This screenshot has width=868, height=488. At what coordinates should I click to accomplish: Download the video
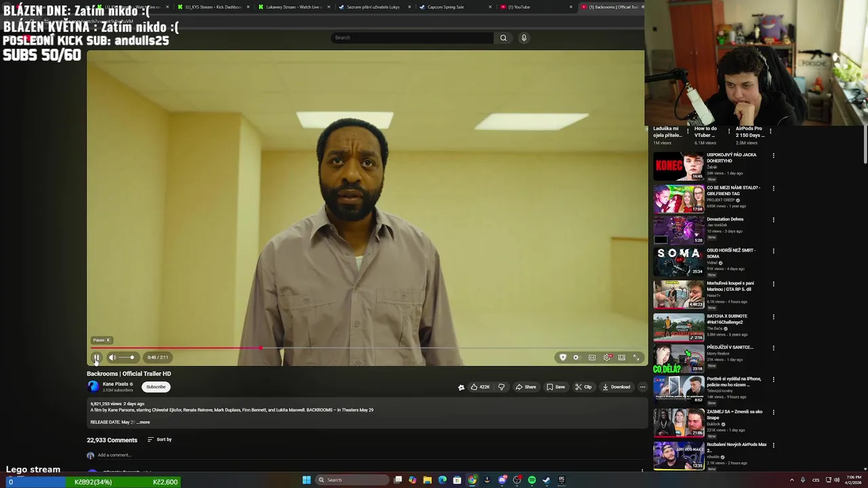click(x=616, y=387)
